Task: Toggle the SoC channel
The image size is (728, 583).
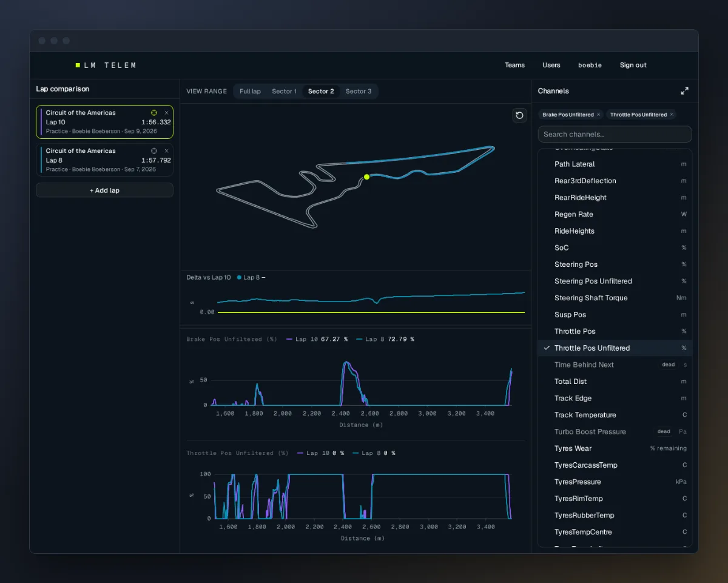Action: (x=615, y=248)
